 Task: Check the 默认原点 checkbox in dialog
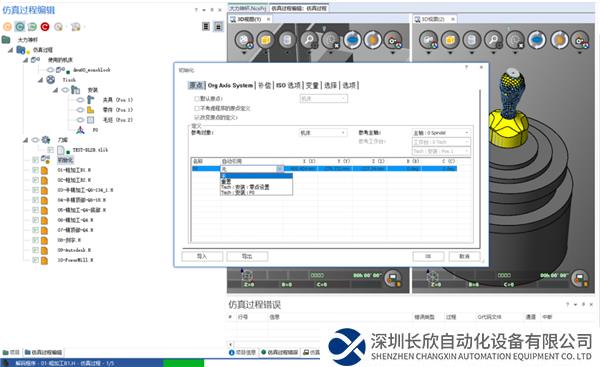point(197,99)
